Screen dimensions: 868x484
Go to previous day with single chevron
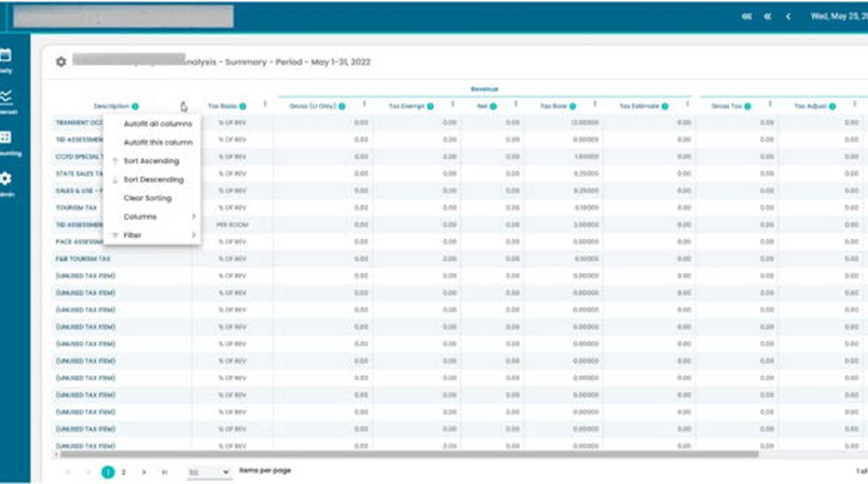[x=788, y=16]
